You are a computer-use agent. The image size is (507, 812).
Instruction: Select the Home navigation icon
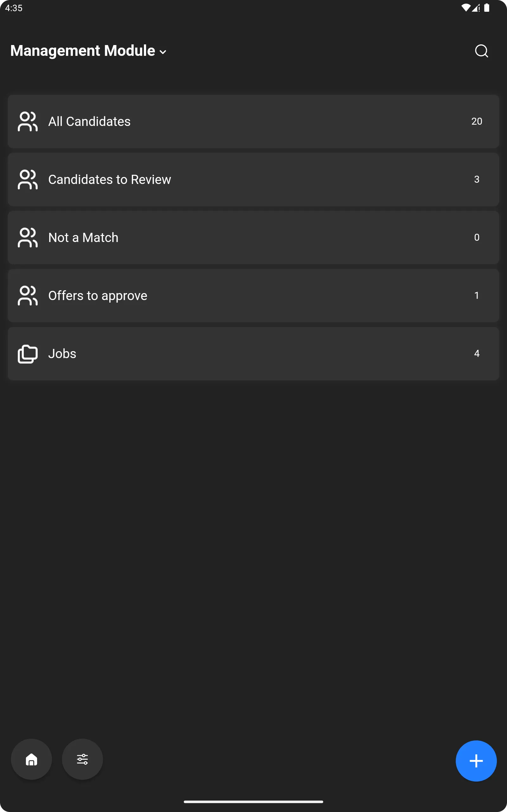click(x=31, y=759)
